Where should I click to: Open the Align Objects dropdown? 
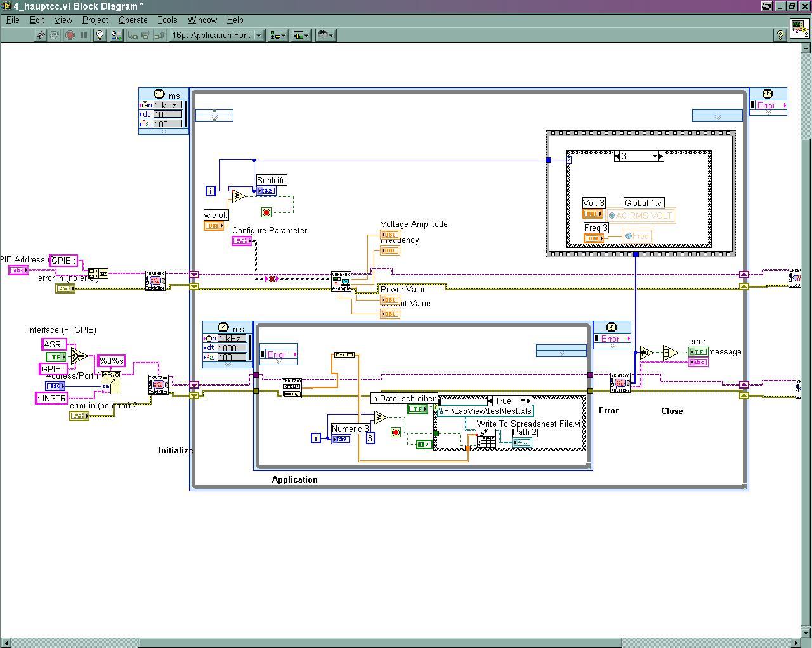point(277,36)
